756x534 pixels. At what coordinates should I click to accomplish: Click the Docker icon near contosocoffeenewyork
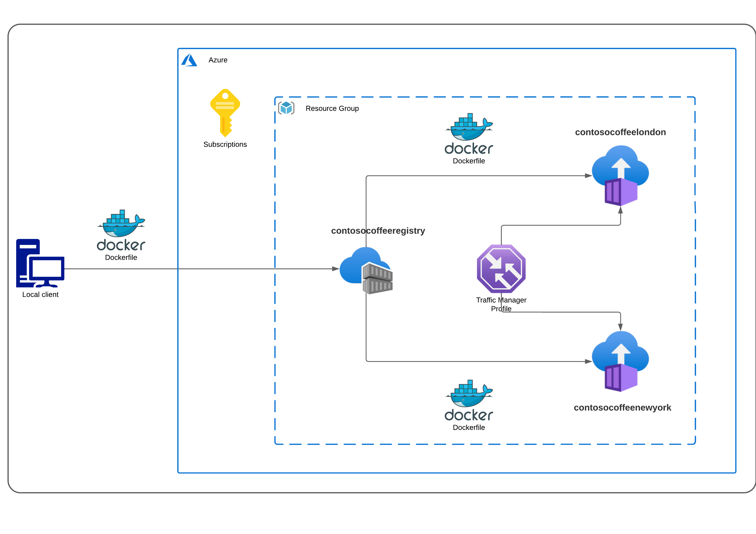(x=469, y=400)
